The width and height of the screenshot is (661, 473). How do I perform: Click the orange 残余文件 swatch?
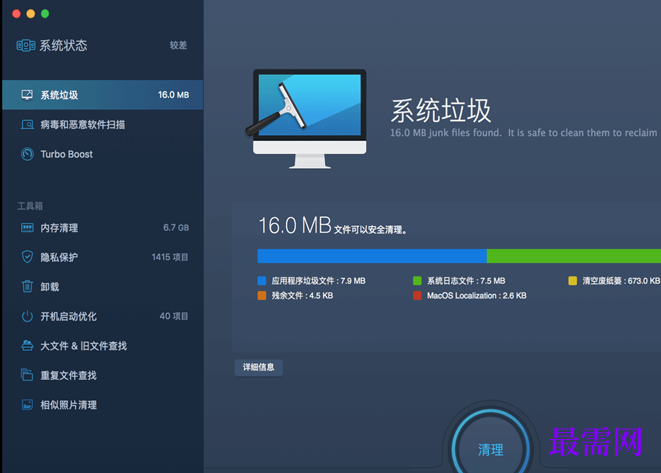(x=262, y=296)
